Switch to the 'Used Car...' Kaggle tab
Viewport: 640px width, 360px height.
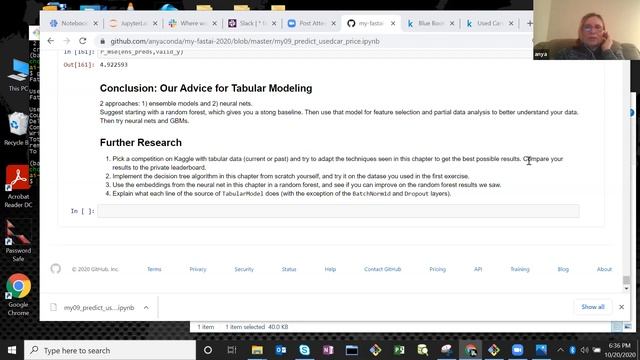pyautogui.click(x=489, y=23)
